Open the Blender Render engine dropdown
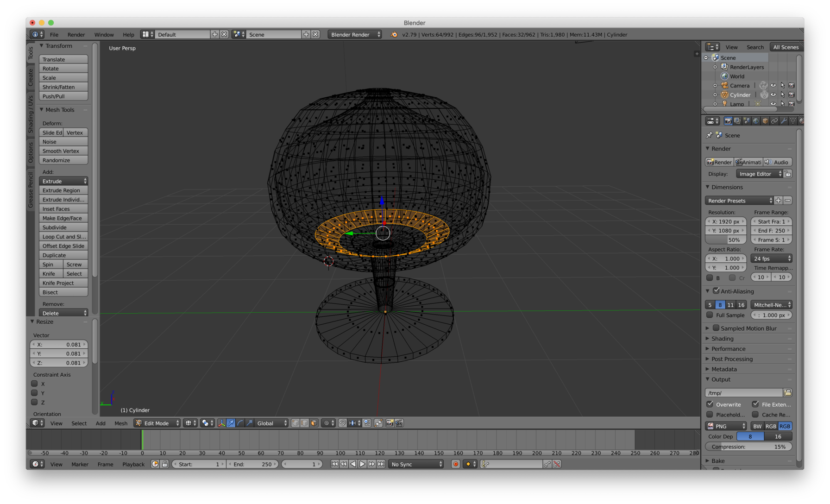This screenshot has width=830, height=504. click(x=355, y=35)
